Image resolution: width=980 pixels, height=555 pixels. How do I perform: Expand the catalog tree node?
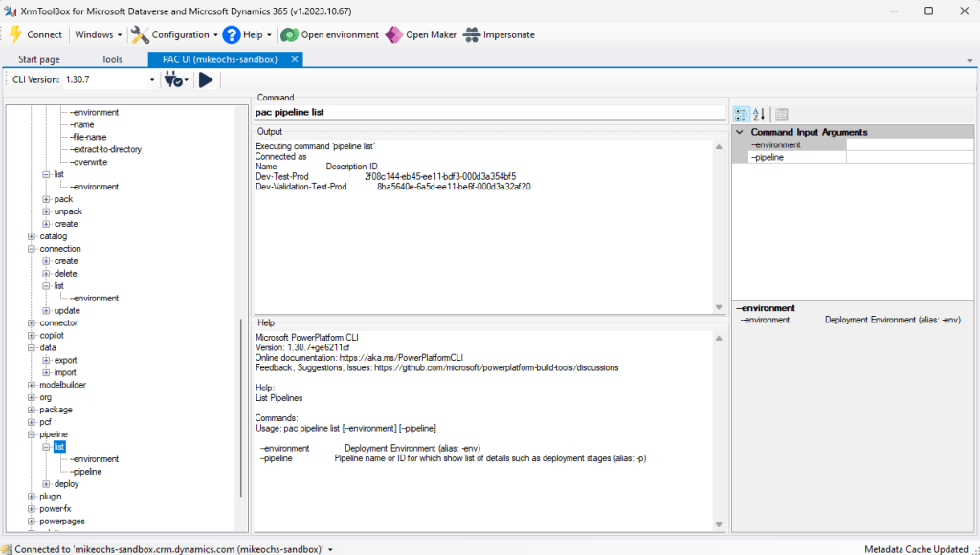32,236
